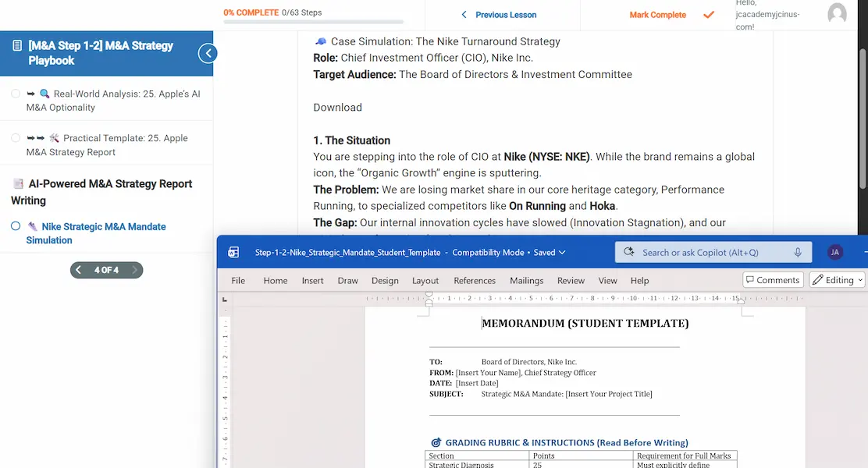
Task: Switch to the Review ribbon tab
Action: coord(571,280)
